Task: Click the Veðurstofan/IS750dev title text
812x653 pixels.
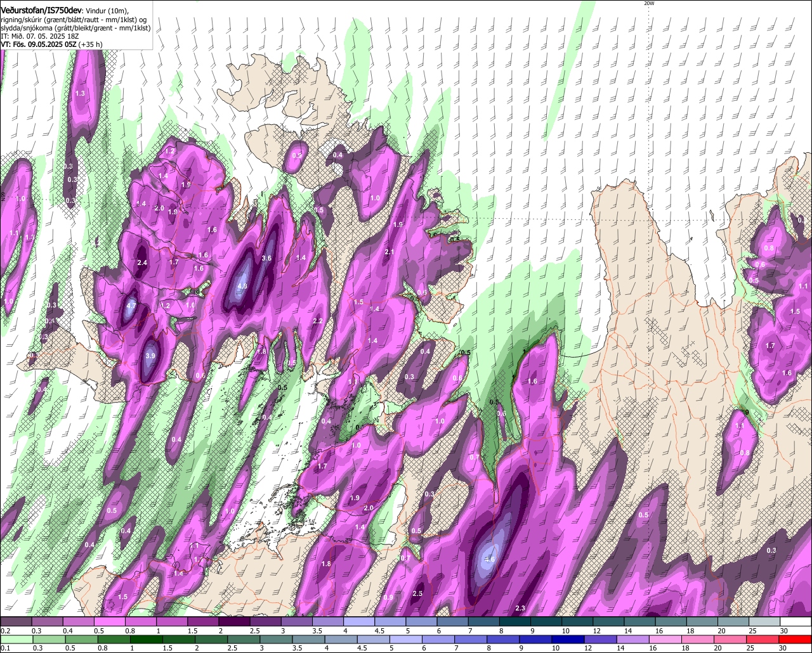Action: coord(41,10)
